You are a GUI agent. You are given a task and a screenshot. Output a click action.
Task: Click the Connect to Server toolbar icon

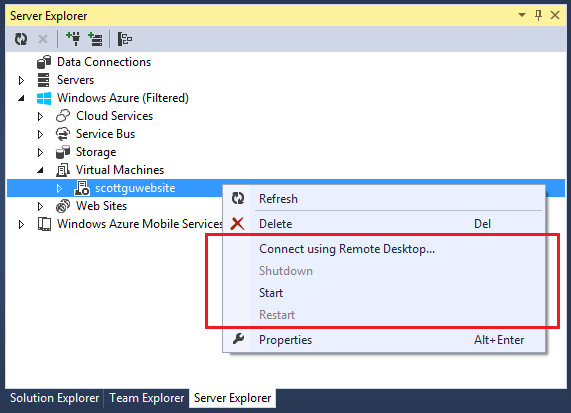tap(95, 39)
